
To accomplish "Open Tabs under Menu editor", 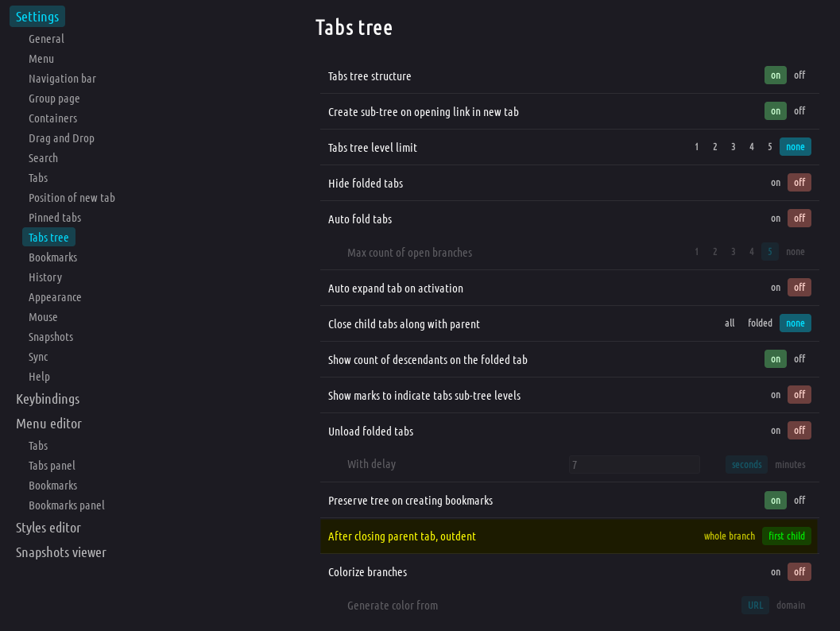I will click(38, 446).
